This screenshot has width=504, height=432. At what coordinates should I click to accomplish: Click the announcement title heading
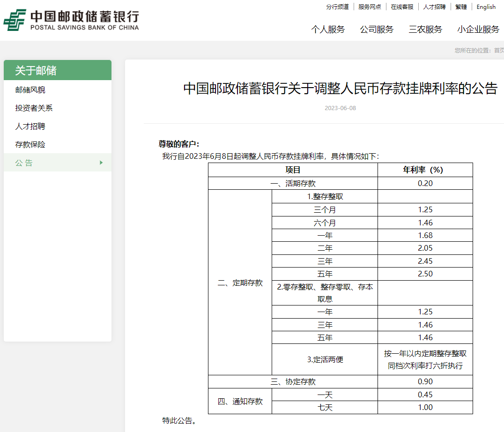[x=340, y=89]
